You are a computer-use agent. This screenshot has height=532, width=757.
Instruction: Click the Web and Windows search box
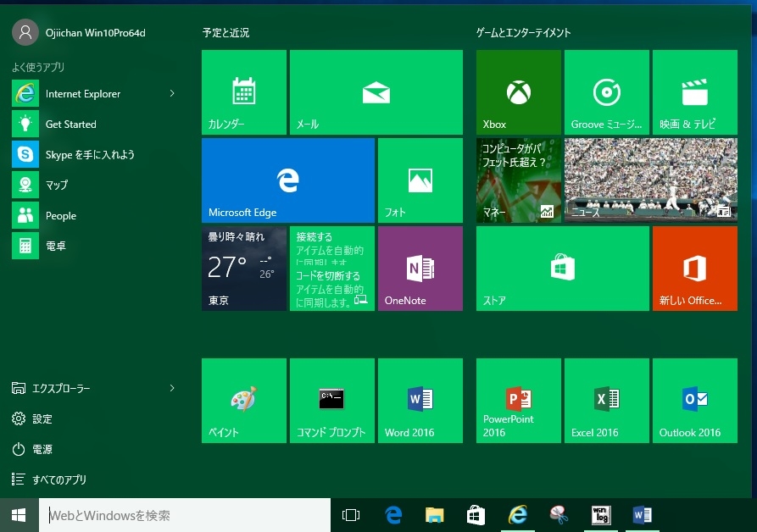coord(184,515)
